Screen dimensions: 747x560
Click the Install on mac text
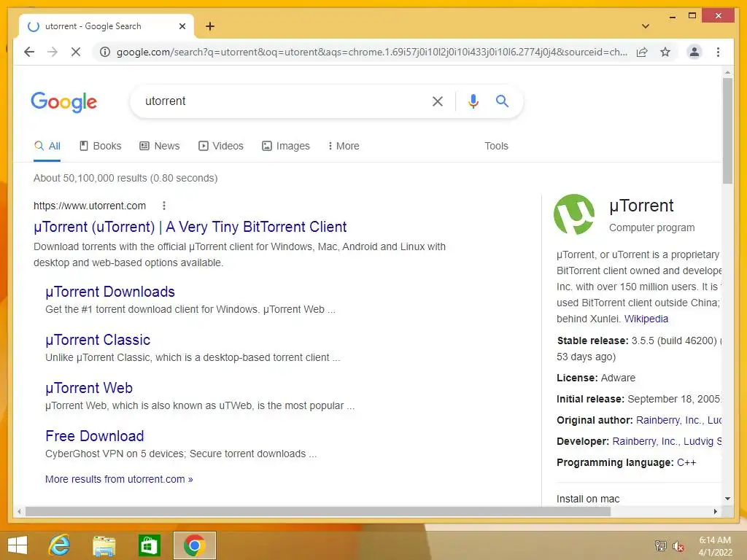[588, 499]
